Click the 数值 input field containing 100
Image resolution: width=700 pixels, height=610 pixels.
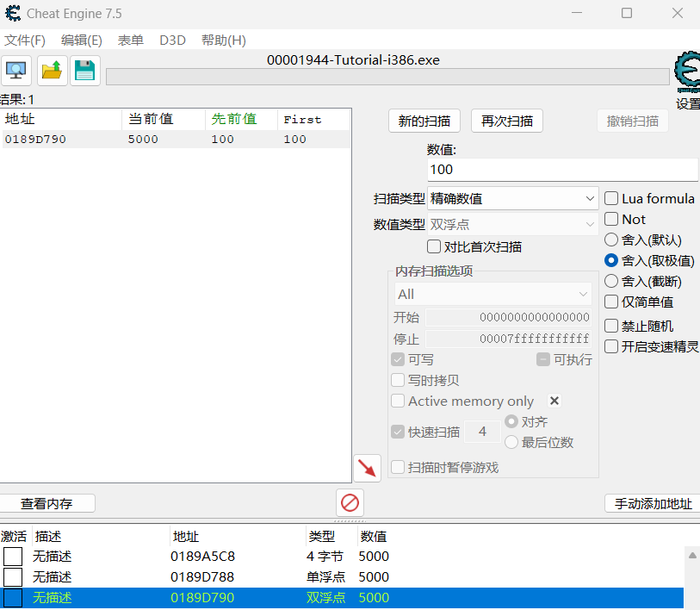pyautogui.click(x=561, y=170)
